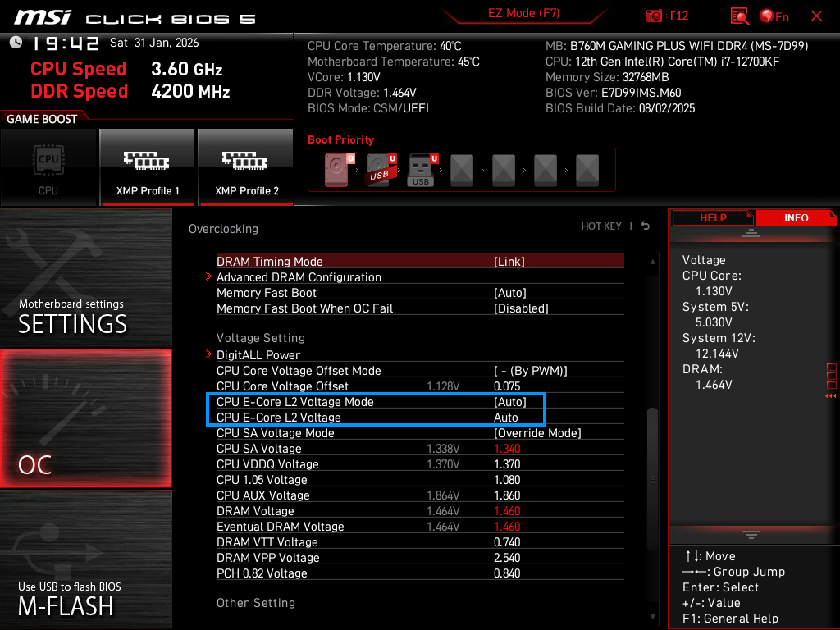Change language via the En globe icon

pos(774,16)
